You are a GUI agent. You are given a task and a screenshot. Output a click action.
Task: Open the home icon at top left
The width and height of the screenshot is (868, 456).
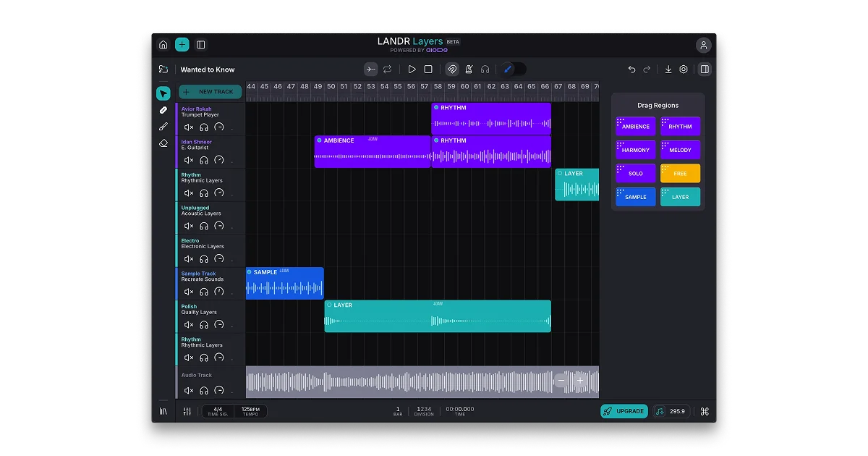163,45
